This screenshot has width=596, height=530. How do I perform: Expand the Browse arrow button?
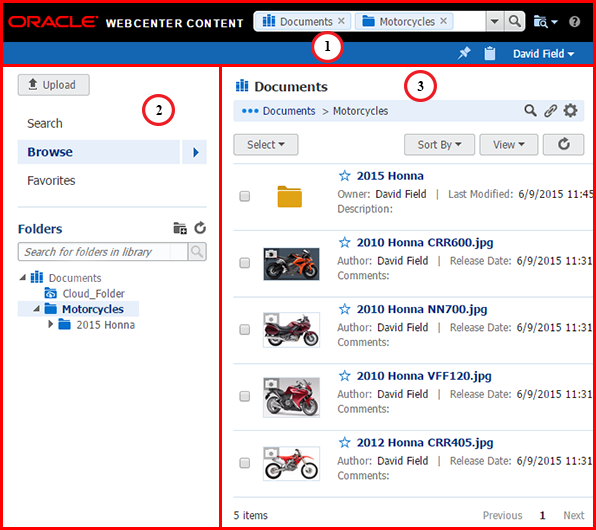point(195,152)
